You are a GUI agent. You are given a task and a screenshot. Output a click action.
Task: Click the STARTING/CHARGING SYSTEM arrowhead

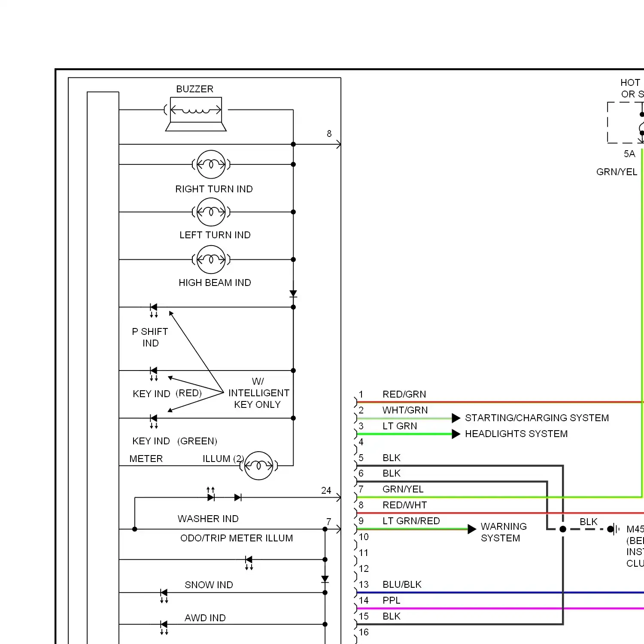pos(456,418)
